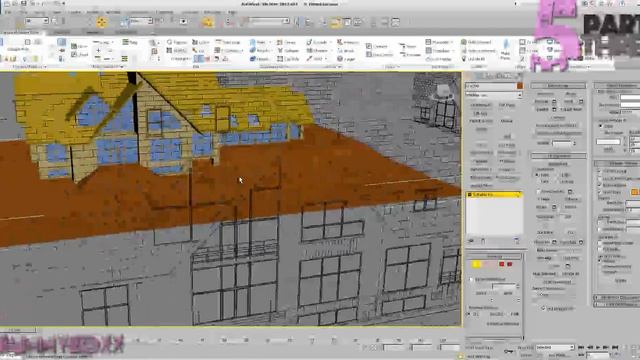Toggle the first checkbox under the Selection rollout
This screenshot has width=640, height=360.
pos(471,280)
